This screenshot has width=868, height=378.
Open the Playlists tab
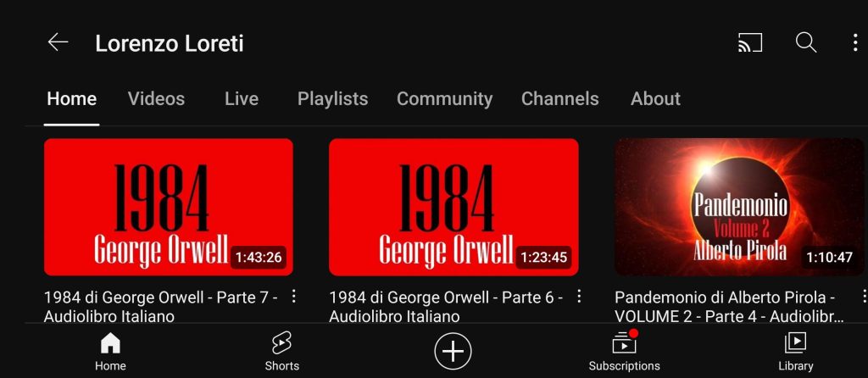point(332,99)
